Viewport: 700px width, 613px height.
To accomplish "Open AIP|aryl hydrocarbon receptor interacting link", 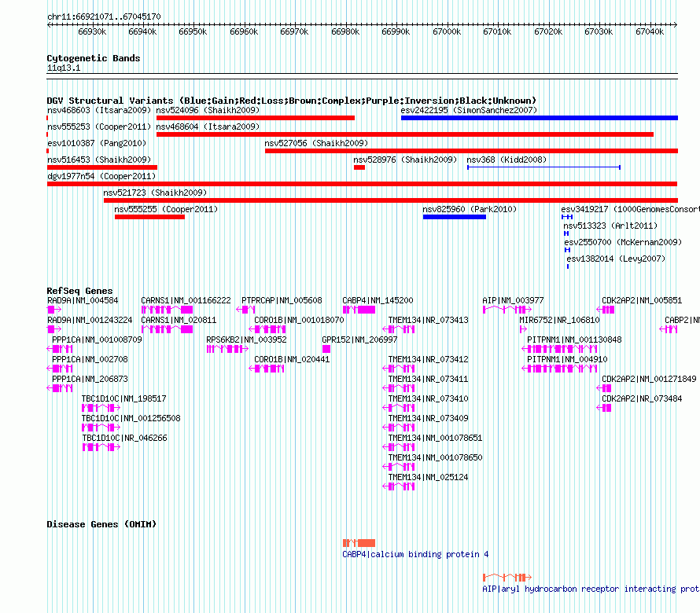I will [x=591, y=589].
